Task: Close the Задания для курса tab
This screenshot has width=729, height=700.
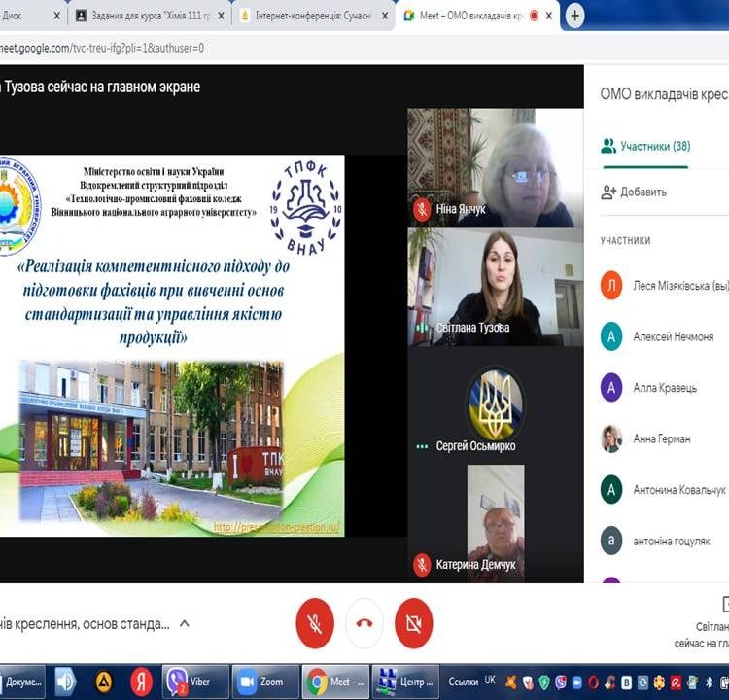Action: click(x=221, y=16)
